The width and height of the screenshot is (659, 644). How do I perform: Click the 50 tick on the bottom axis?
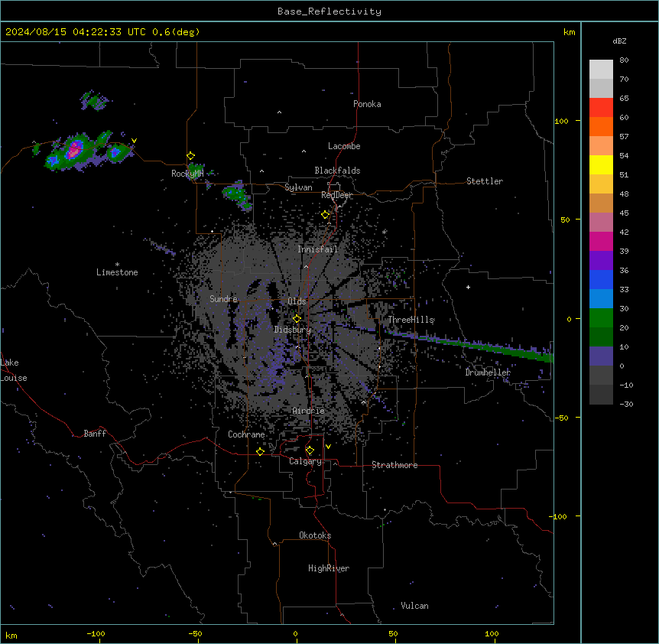[x=394, y=633]
